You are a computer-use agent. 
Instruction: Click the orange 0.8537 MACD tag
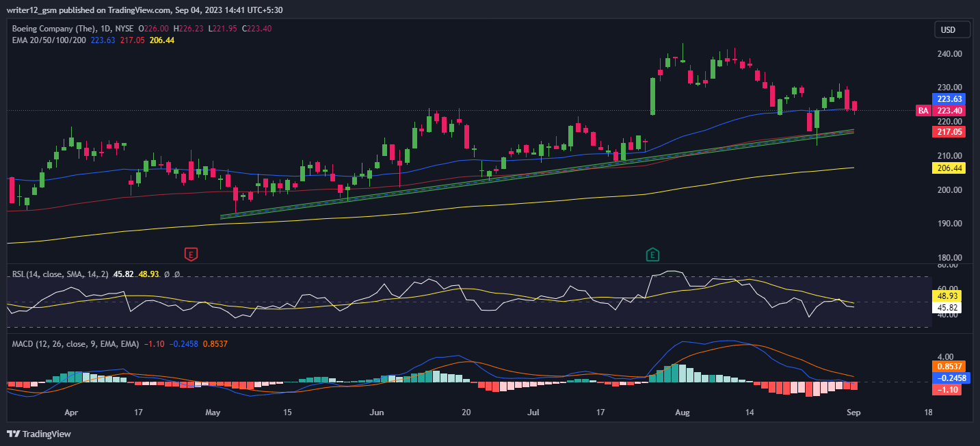tap(949, 366)
